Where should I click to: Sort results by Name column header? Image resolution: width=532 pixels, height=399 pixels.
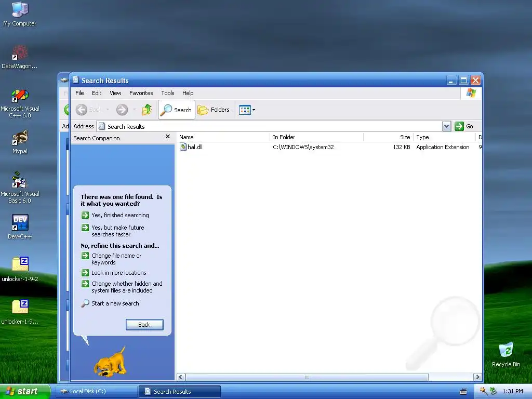point(223,137)
